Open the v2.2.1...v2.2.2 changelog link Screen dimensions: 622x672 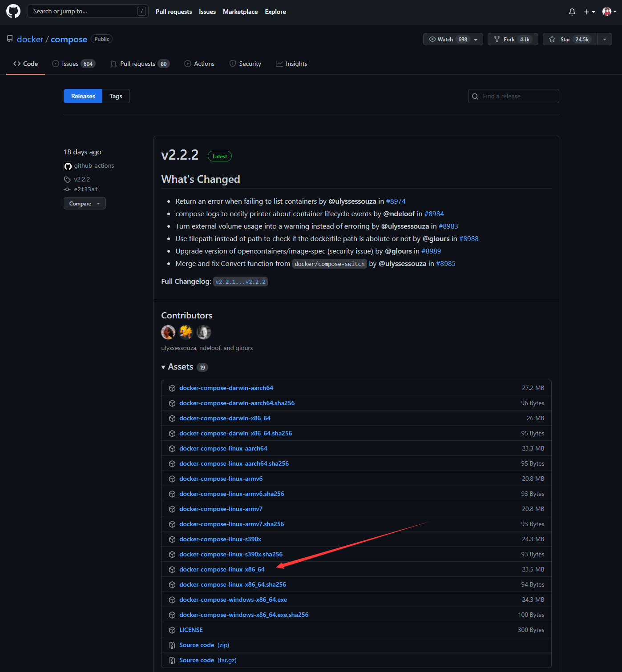pos(240,282)
